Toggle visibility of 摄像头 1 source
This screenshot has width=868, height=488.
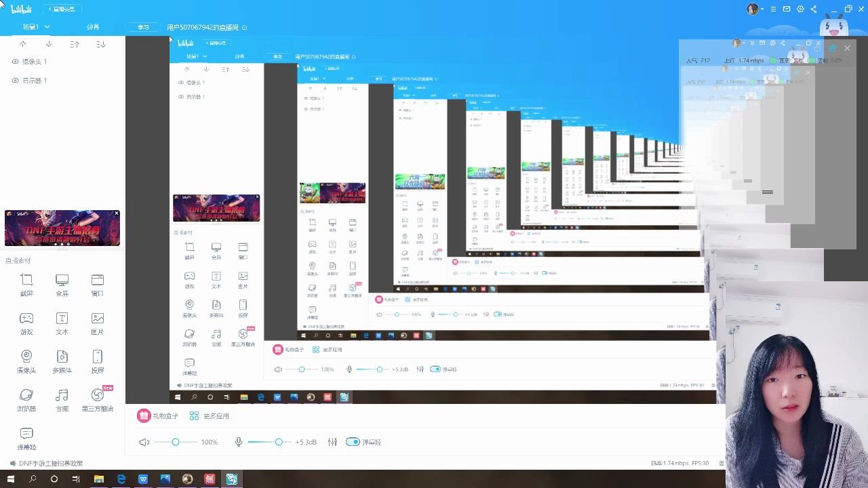tap(15, 62)
